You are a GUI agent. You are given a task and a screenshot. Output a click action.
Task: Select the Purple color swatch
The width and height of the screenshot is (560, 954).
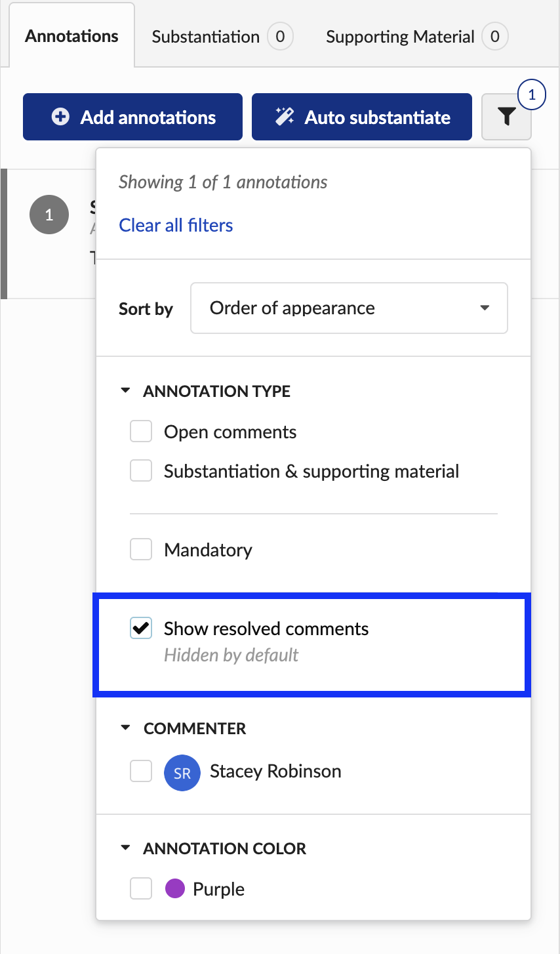[174, 889]
